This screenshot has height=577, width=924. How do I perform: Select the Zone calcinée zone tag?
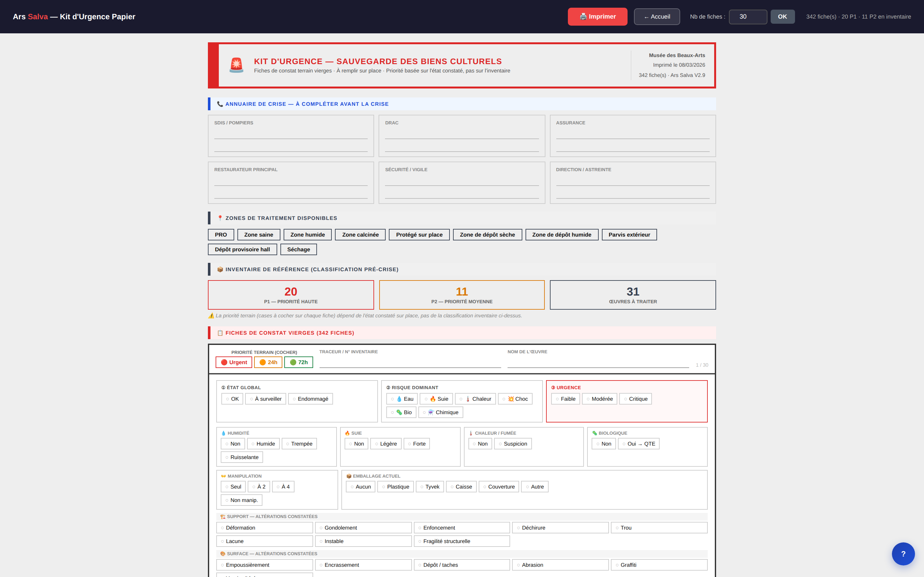click(x=360, y=235)
